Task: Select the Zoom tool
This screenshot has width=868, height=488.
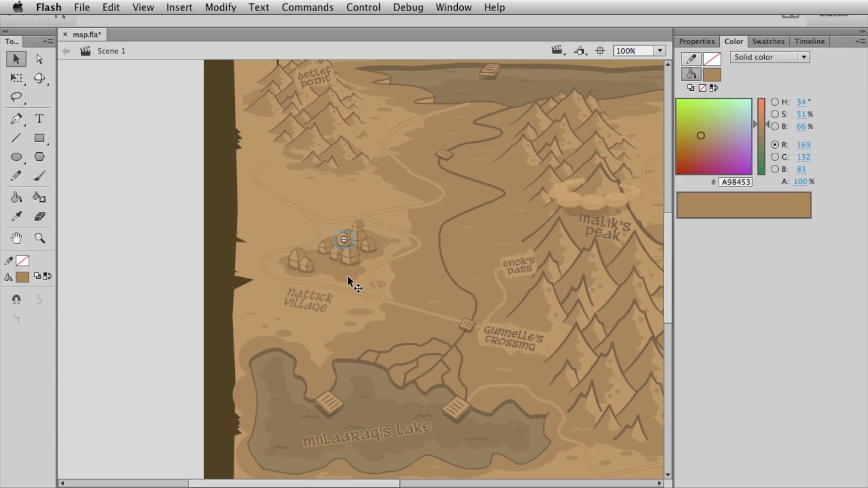Action: [40, 238]
